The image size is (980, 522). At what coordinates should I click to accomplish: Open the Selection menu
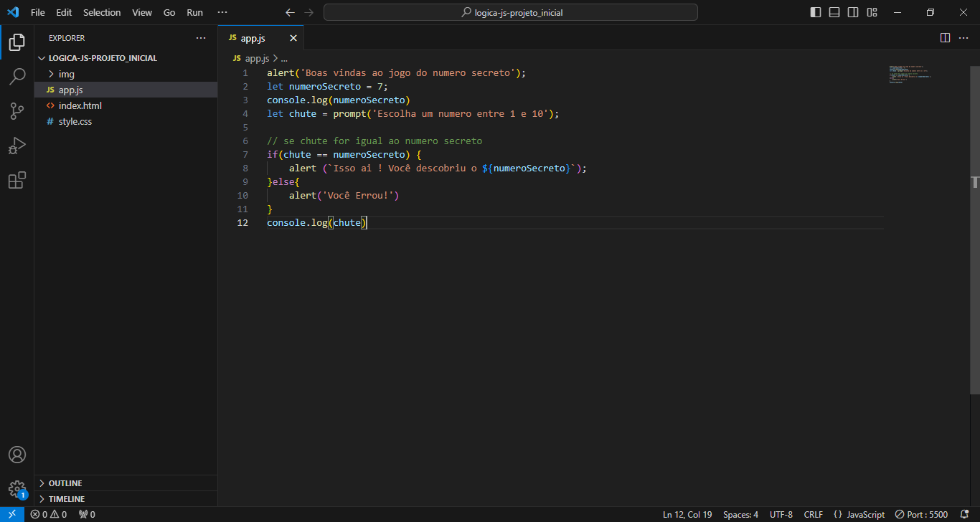pyautogui.click(x=102, y=12)
